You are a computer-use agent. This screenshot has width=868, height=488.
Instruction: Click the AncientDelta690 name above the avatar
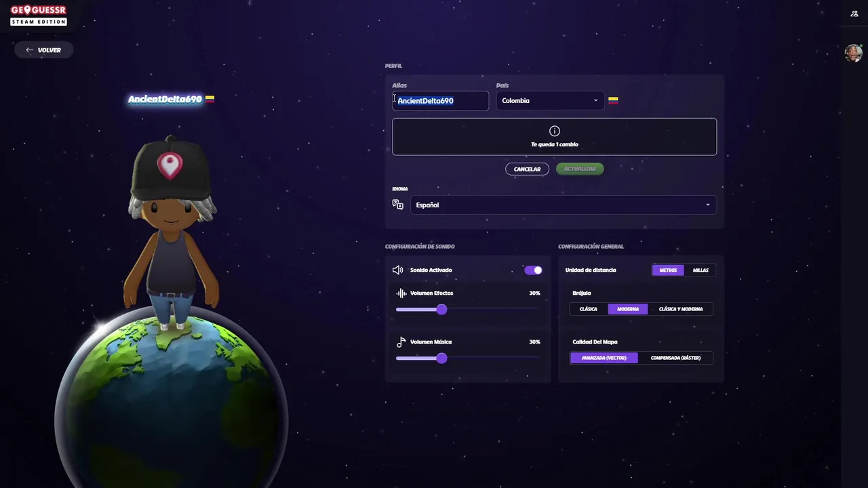[165, 99]
